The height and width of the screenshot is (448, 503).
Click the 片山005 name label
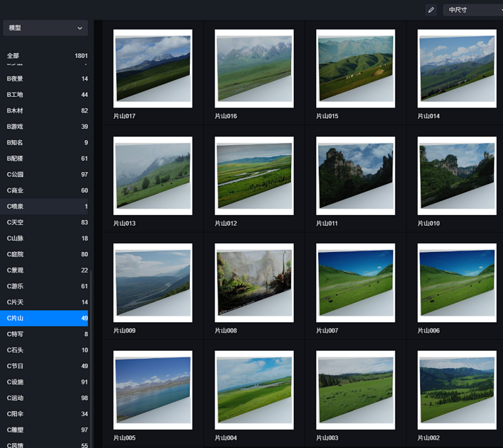click(124, 438)
